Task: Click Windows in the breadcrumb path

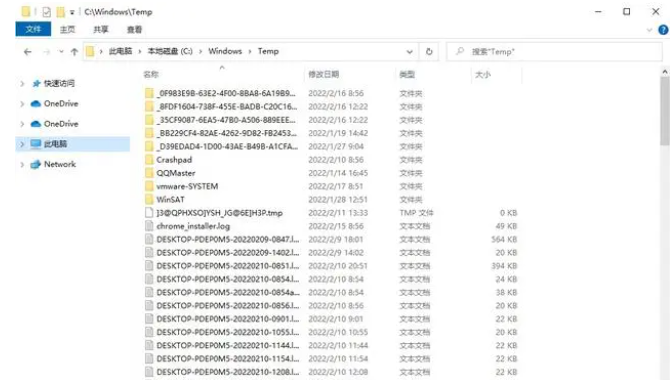Action: coord(225,51)
